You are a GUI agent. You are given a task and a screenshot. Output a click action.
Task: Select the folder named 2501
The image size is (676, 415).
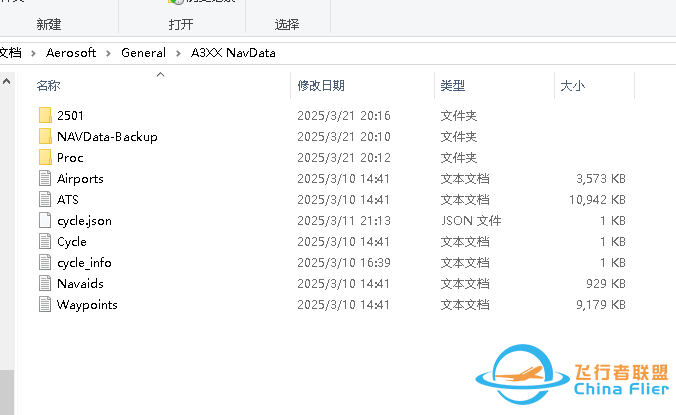(x=70, y=115)
